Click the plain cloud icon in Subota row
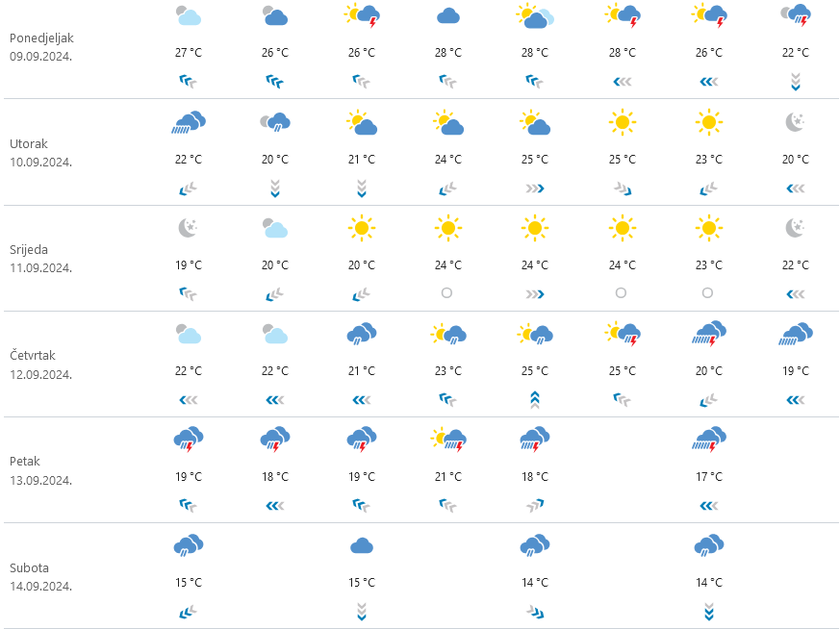 [x=362, y=545]
